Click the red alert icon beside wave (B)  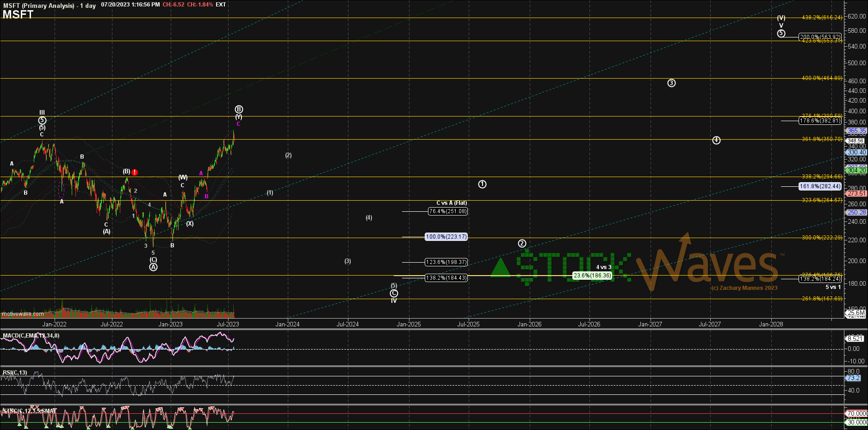pyautogui.click(x=135, y=172)
